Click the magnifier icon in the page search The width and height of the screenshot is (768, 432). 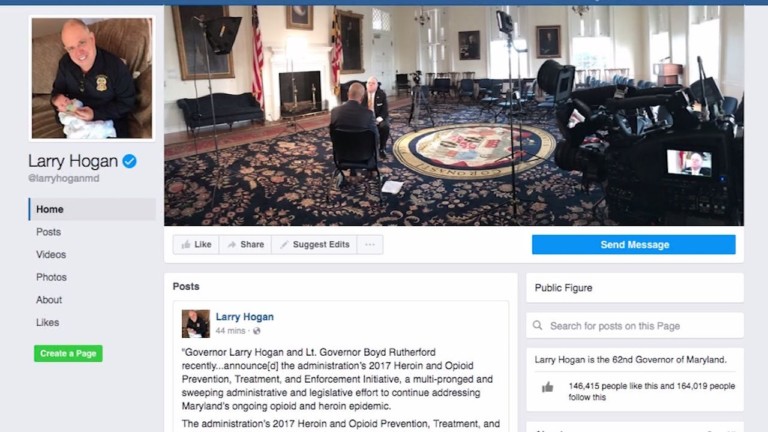(538, 325)
